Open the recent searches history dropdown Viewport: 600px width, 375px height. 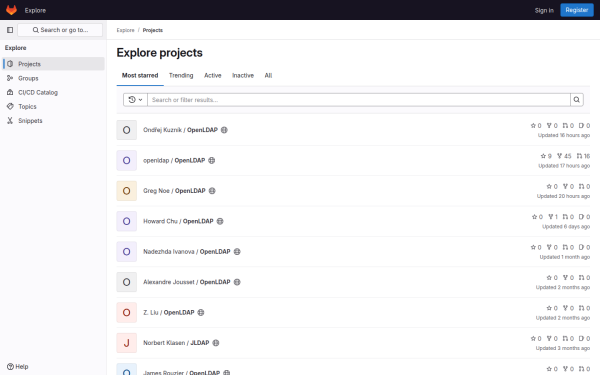click(135, 100)
